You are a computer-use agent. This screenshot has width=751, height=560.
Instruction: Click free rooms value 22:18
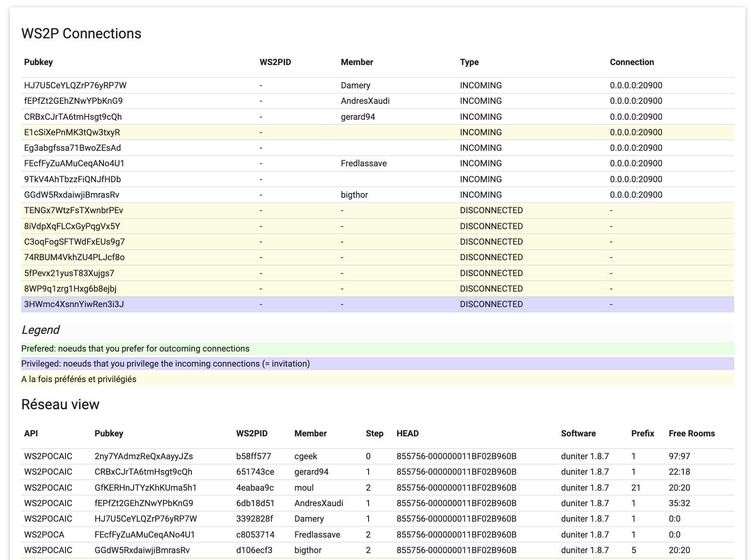(x=679, y=472)
